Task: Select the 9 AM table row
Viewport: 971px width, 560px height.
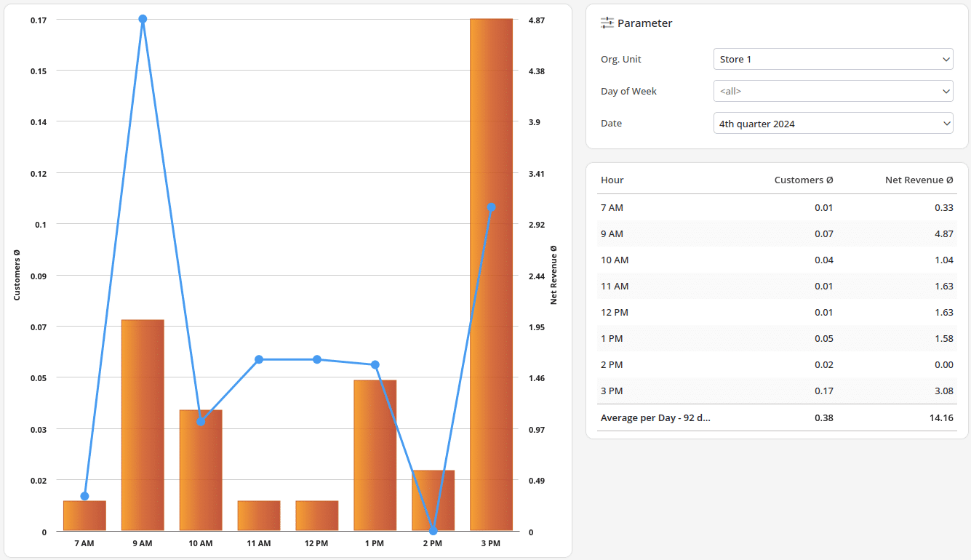Action: (x=775, y=233)
